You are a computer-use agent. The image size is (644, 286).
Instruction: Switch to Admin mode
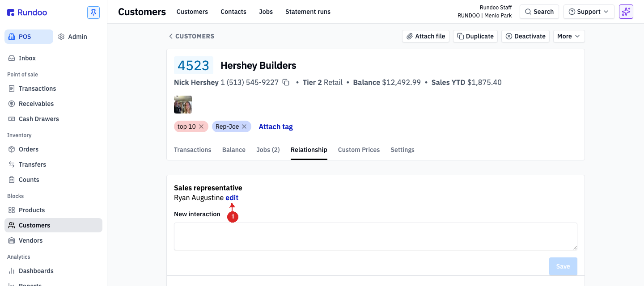(72, 37)
